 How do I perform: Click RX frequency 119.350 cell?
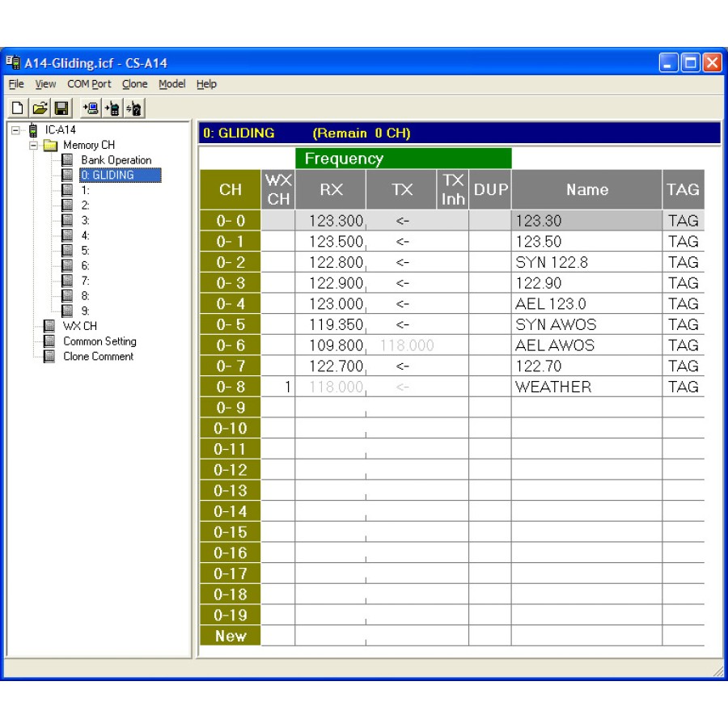point(331,324)
